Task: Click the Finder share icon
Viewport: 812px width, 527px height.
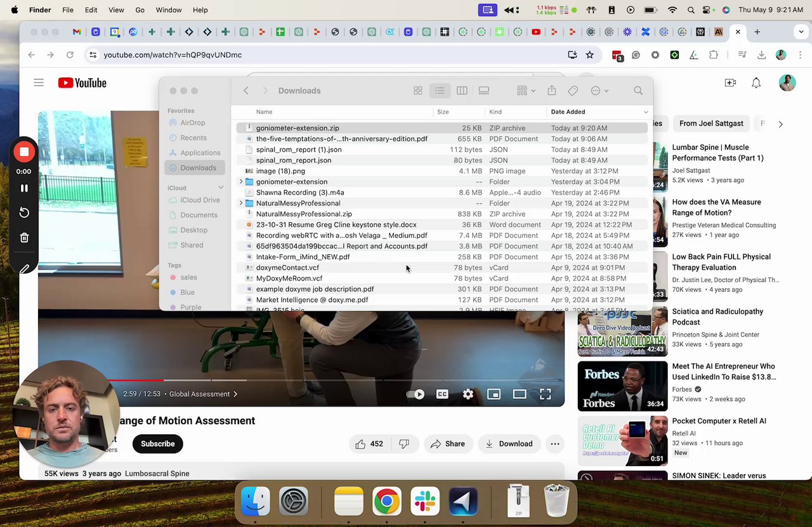Action: click(x=551, y=91)
